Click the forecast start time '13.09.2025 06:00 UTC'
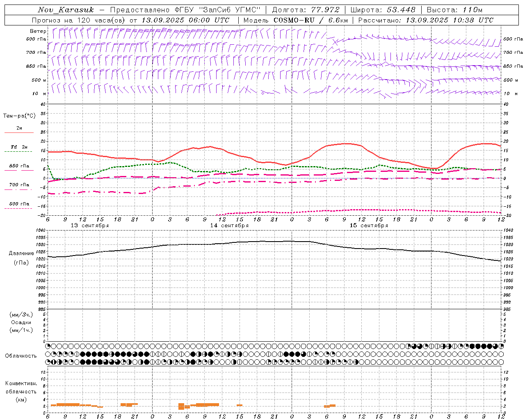This screenshot has width=525, height=420. point(185,20)
